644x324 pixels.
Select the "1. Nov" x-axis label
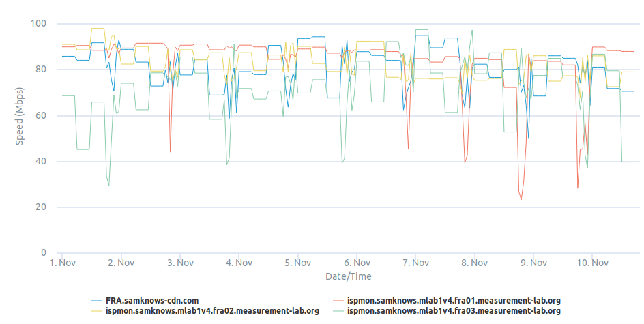pos(62,263)
